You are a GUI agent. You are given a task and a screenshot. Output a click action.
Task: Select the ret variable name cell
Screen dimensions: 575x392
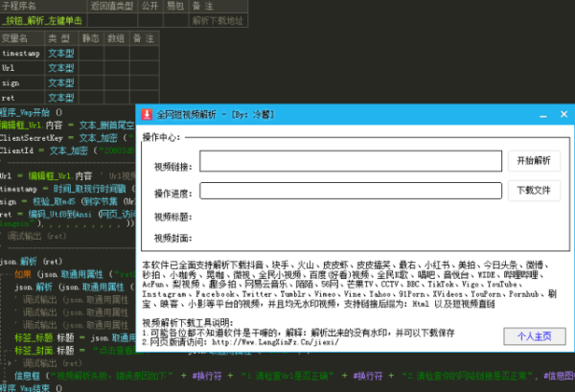pos(23,97)
